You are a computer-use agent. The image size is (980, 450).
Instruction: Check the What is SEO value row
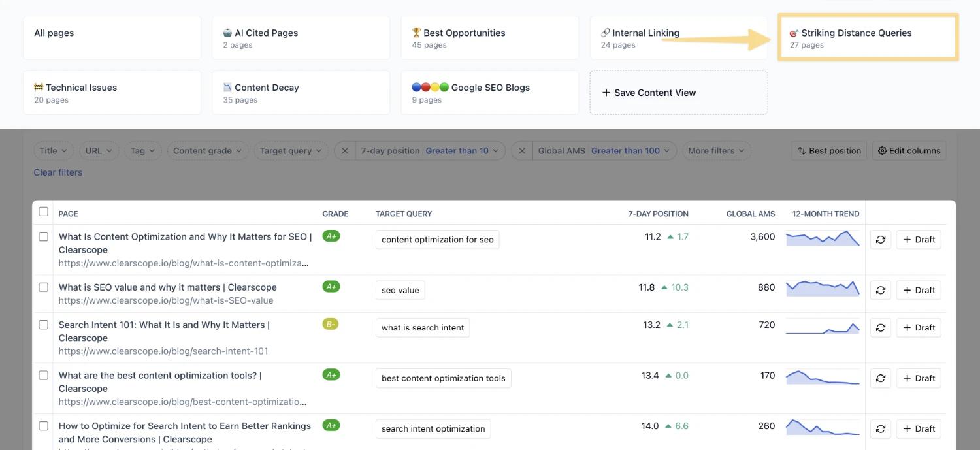click(44, 287)
